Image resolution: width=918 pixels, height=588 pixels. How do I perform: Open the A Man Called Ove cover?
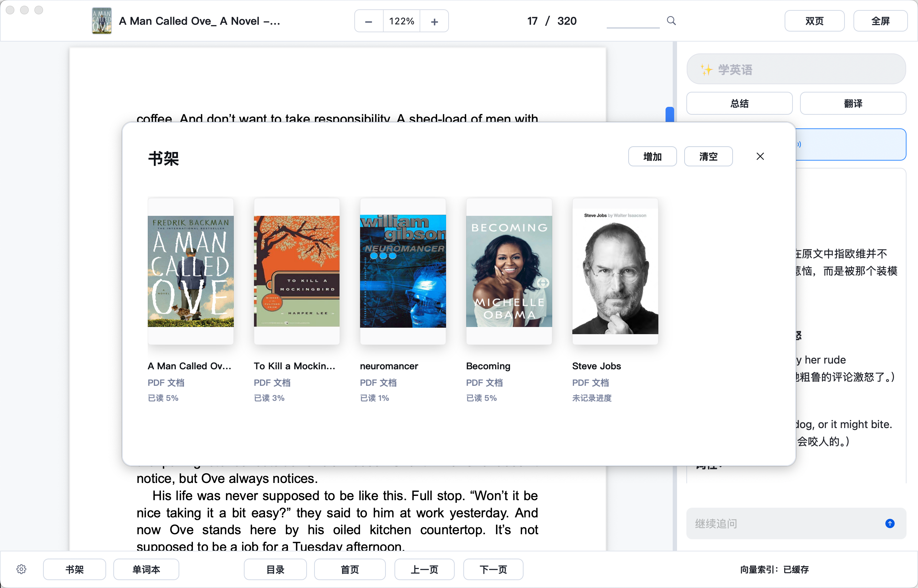[x=190, y=271]
